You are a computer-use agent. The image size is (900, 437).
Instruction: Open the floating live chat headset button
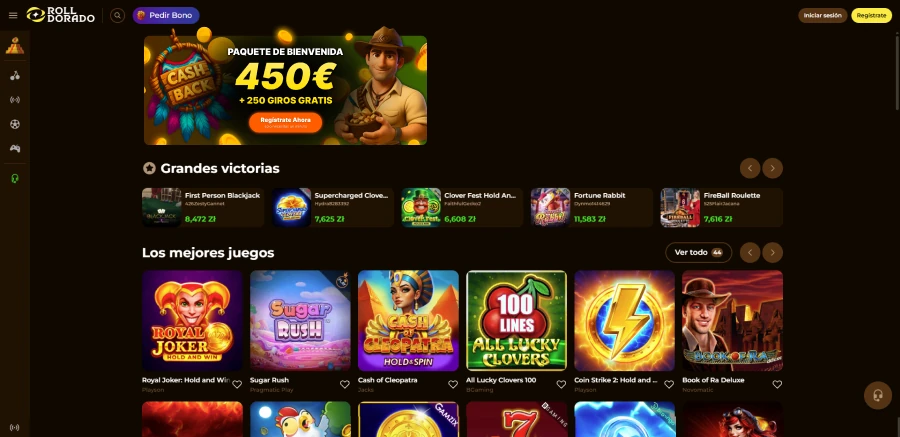(878, 395)
